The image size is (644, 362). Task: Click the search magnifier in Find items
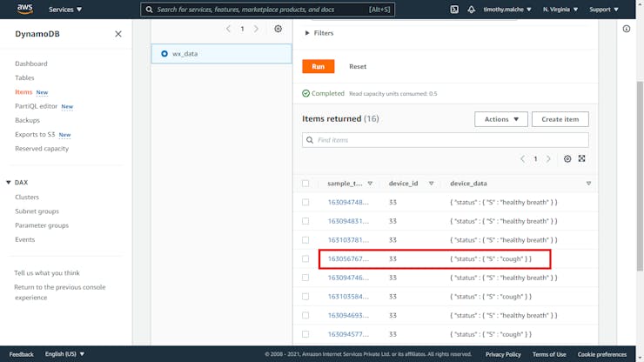310,140
